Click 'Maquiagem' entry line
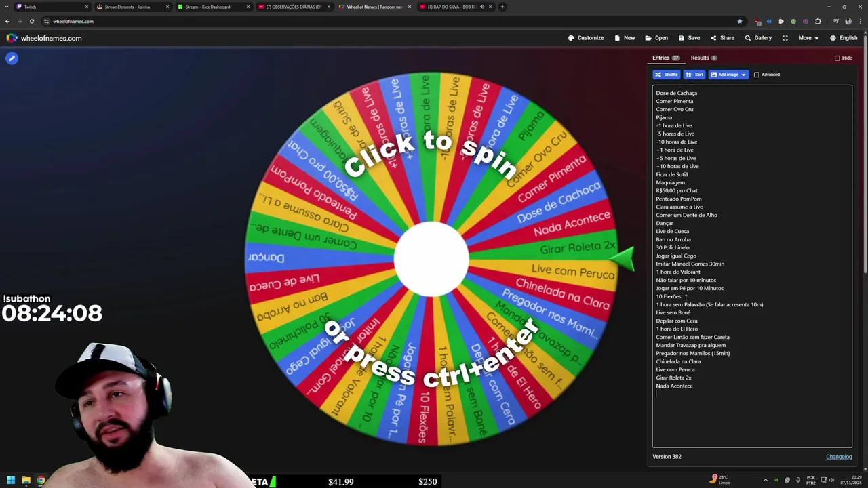Viewport: 868px width, 488px height. (670, 182)
